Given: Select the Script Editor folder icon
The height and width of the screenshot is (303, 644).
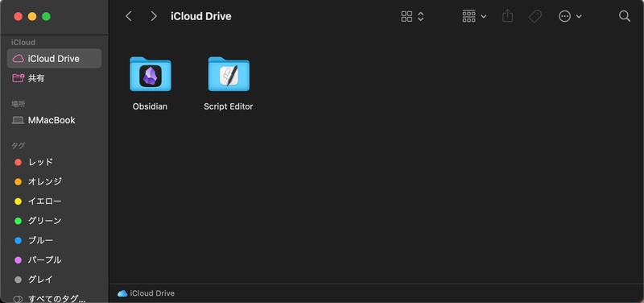Looking at the screenshot, I should 229,74.
